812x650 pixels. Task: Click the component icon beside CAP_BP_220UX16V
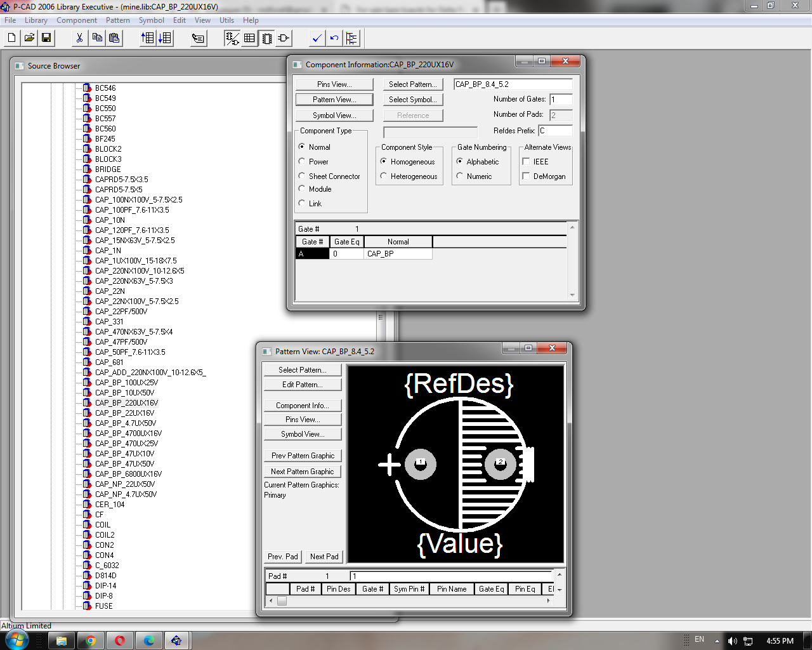tap(88, 402)
